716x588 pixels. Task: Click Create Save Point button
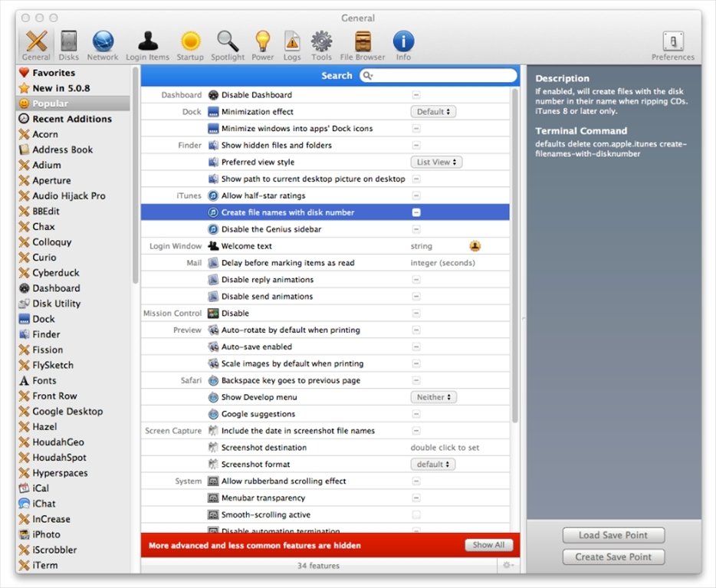(613, 557)
